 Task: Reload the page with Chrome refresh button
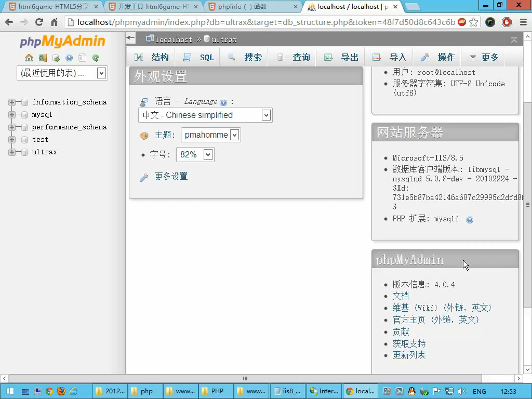(x=39, y=22)
